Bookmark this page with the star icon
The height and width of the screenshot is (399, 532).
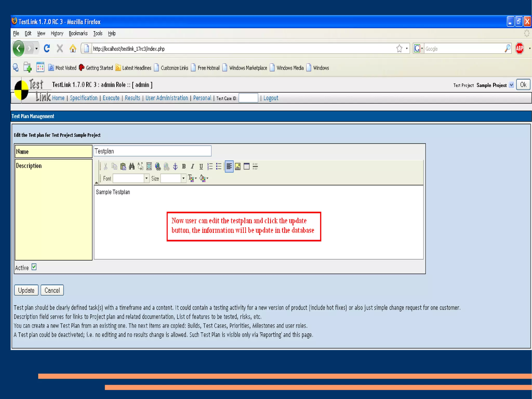(x=399, y=48)
